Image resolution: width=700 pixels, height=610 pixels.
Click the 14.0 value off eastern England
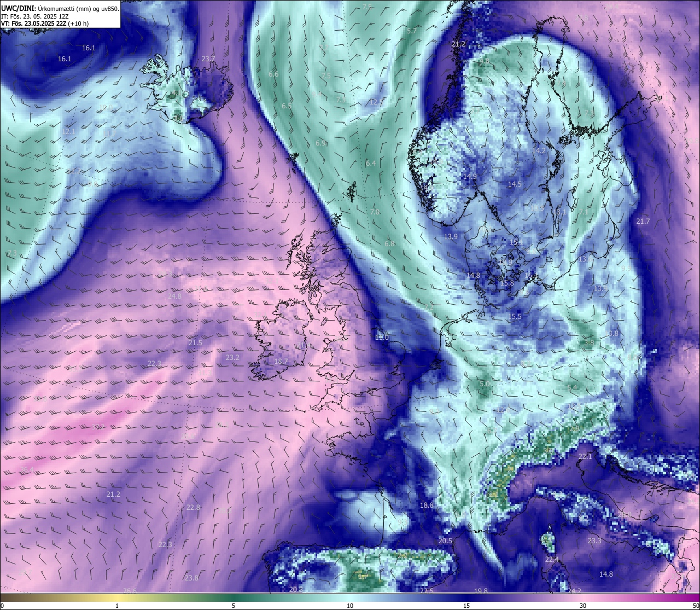point(382,338)
